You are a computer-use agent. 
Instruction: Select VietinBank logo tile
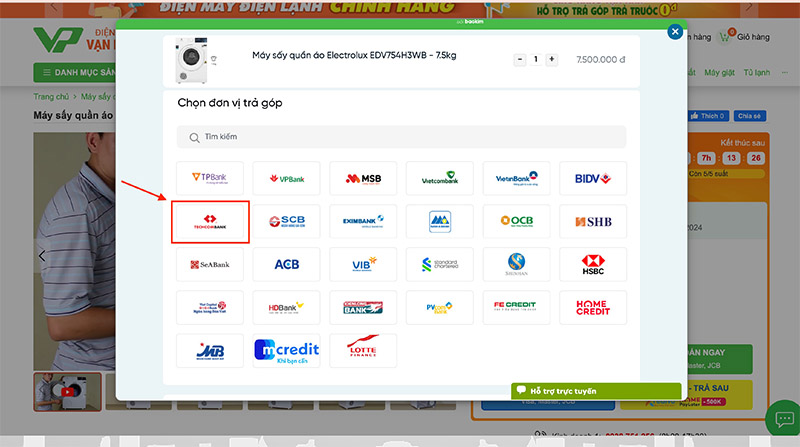click(516, 178)
